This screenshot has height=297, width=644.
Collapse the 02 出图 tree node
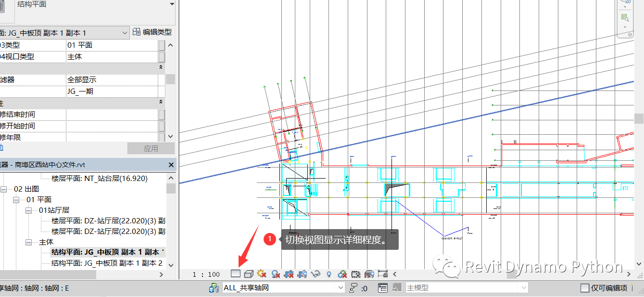click(x=5, y=189)
